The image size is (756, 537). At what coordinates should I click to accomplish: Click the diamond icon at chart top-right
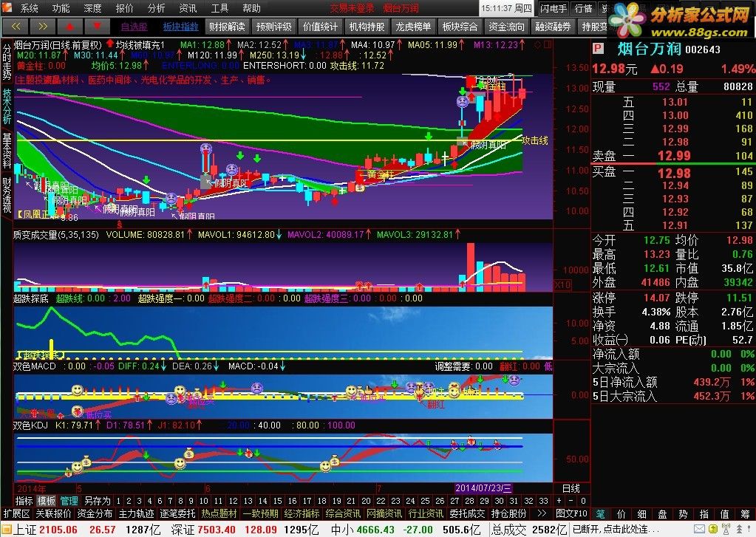pyautogui.click(x=538, y=44)
